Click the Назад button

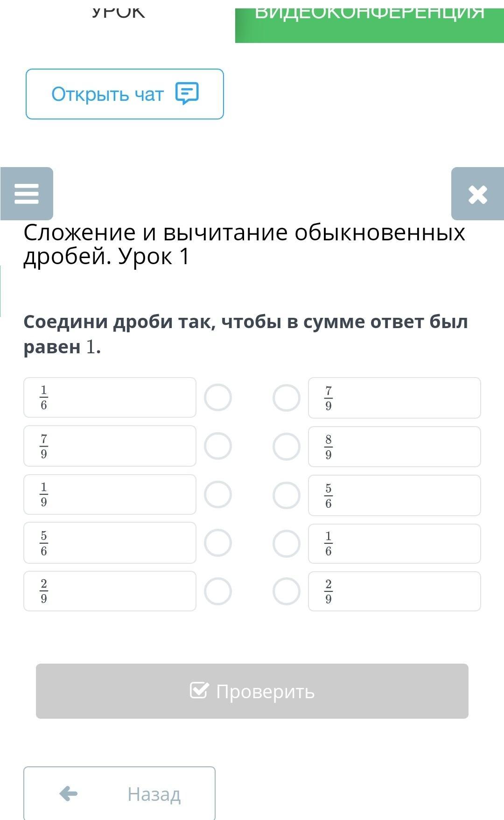[x=119, y=793]
